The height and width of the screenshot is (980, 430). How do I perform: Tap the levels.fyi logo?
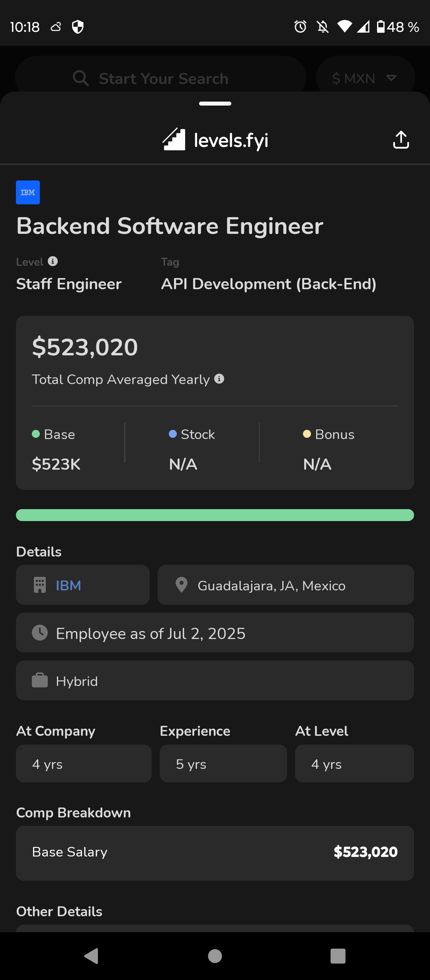(215, 140)
